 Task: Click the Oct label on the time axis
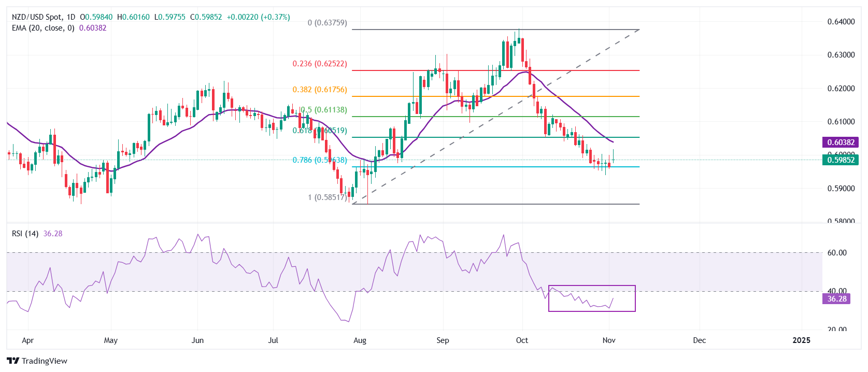pyautogui.click(x=522, y=340)
